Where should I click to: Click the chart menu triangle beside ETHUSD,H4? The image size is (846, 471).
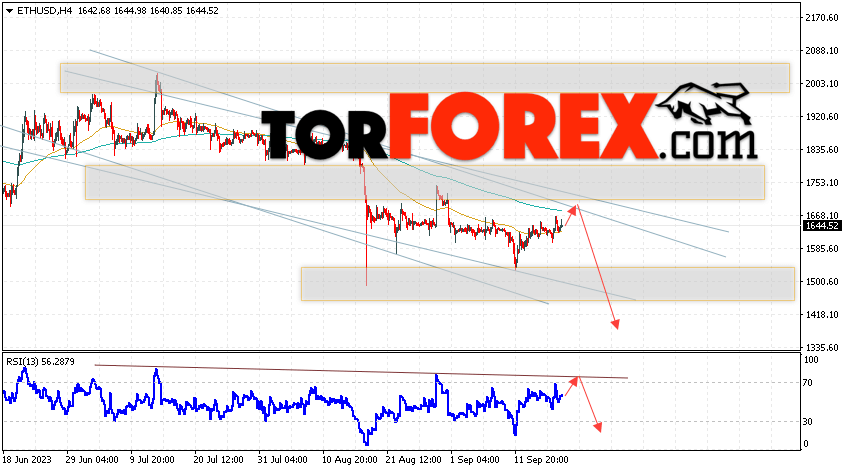pos(9,11)
